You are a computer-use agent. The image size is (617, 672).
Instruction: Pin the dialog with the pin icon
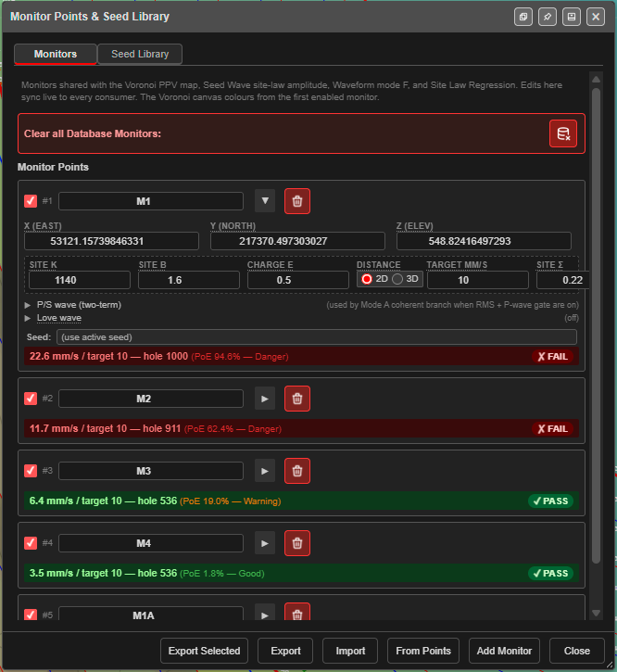click(548, 17)
